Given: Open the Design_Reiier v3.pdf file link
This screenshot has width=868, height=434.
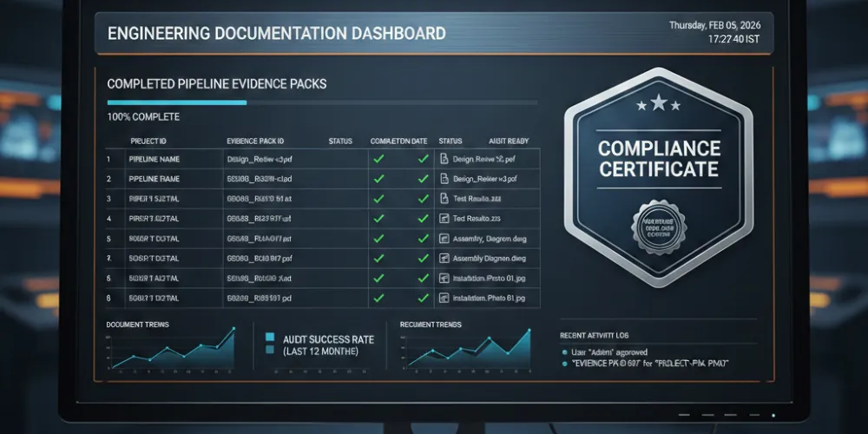Looking at the screenshot, I should click(485, 179).
